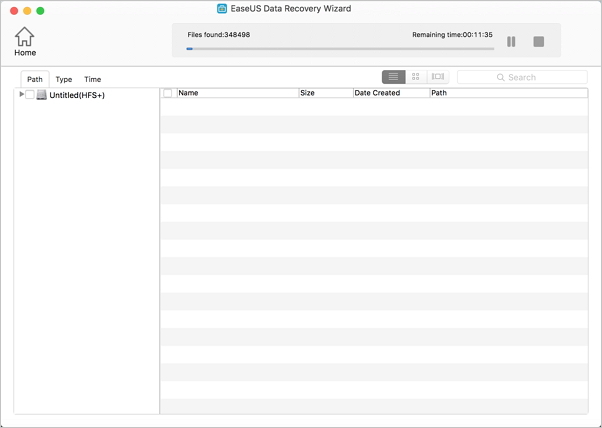The width and height of the screenshot is (602, 428).
Task: Sort by Date Created column
Action: 391,93
